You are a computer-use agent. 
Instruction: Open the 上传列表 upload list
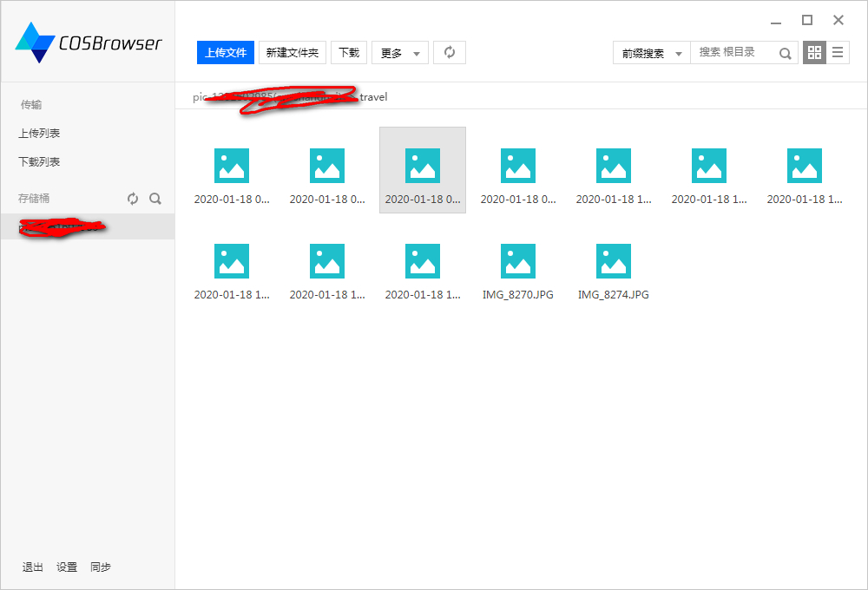(39, 134)
